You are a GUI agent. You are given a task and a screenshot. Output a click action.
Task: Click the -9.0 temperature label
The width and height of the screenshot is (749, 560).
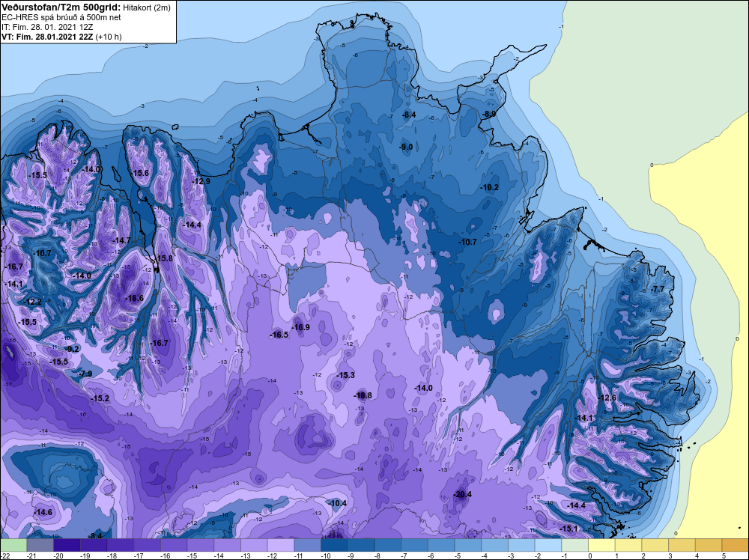pyautogui.click(x=405, y=147)
